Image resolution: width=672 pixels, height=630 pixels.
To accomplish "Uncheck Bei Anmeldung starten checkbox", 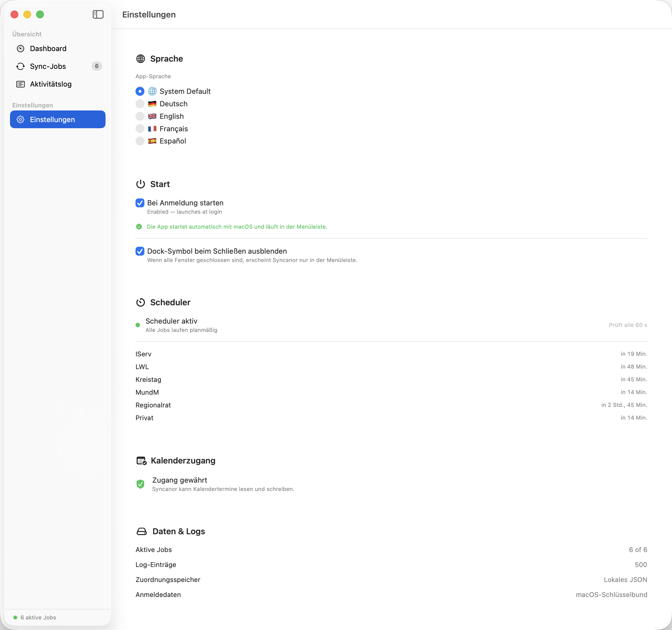I will (140, 203).
